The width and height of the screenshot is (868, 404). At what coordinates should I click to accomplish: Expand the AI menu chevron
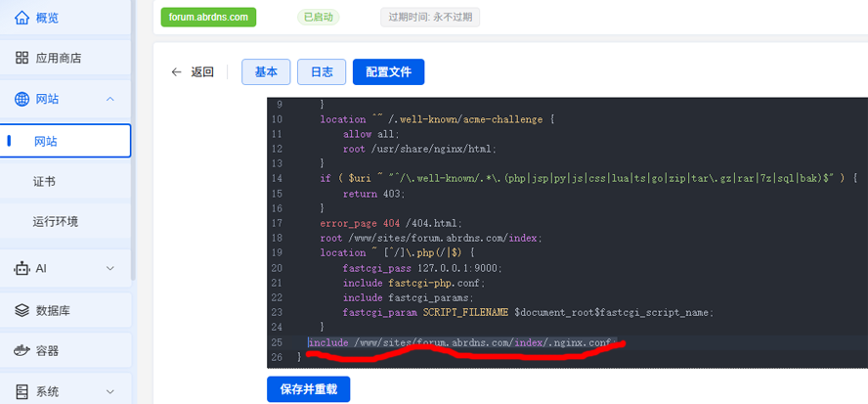110,268
